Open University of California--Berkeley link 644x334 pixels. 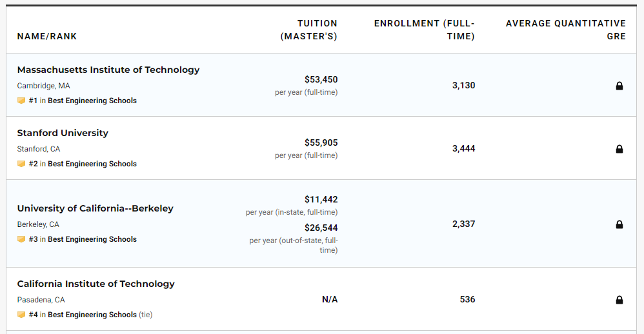95,208
